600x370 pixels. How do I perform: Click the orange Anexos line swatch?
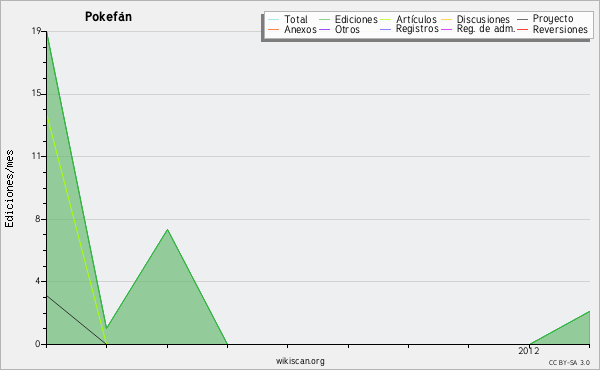point(274,29)
